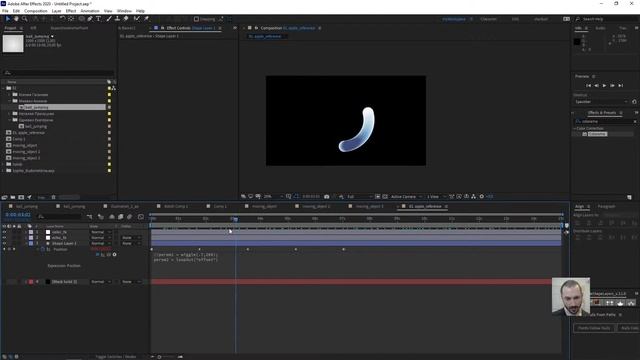Hide the first layer with eye toggle
The height and width of the screenshot is (360, 640).
click(4, 232)
